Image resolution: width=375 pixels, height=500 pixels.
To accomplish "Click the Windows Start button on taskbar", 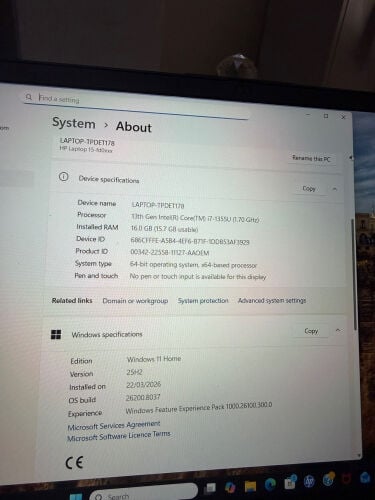I will [x=76, y=497].
